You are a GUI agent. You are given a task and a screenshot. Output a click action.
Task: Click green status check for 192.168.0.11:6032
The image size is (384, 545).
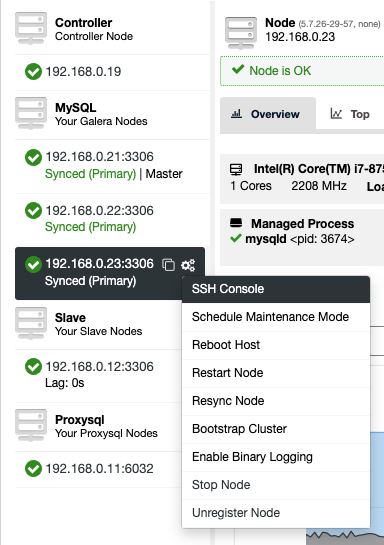[x=33, y=469]
